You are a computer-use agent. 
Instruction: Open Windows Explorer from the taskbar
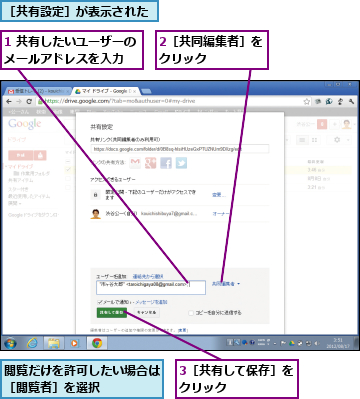pyautogui.click(x=53, y=343)
